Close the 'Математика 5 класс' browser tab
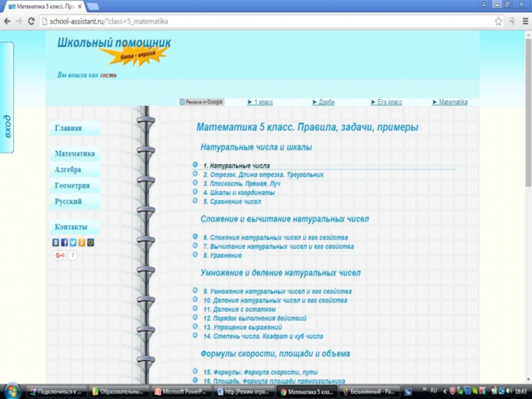 tap(80, 7)
